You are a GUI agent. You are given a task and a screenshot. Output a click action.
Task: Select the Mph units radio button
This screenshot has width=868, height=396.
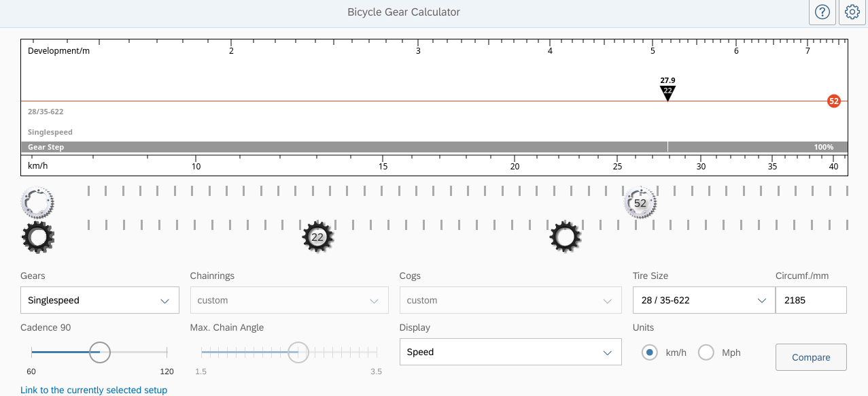coord(706,352)
